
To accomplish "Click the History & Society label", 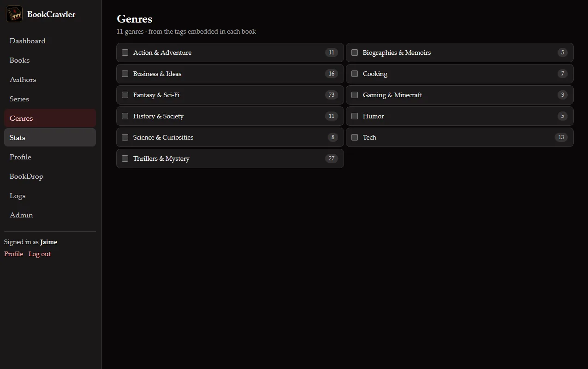I will pyautogui.click(x=158, y=116).
